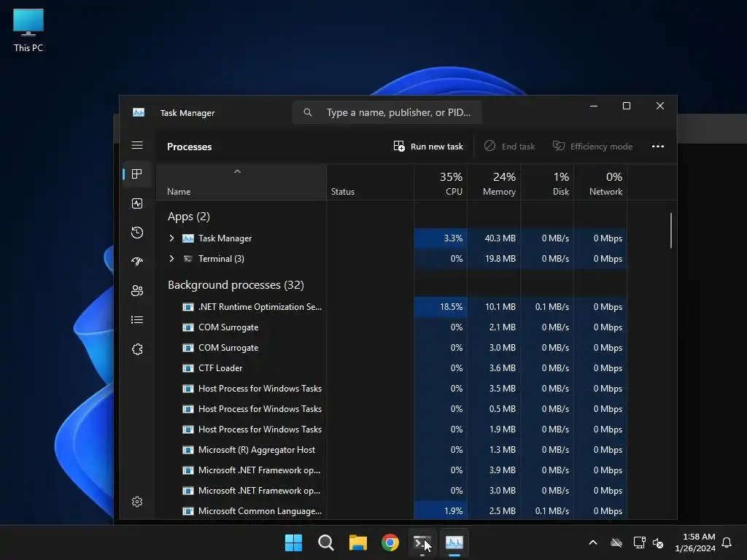Click the Task Manager title bar icon
The image size is (747, 560).
pos(139,112)
